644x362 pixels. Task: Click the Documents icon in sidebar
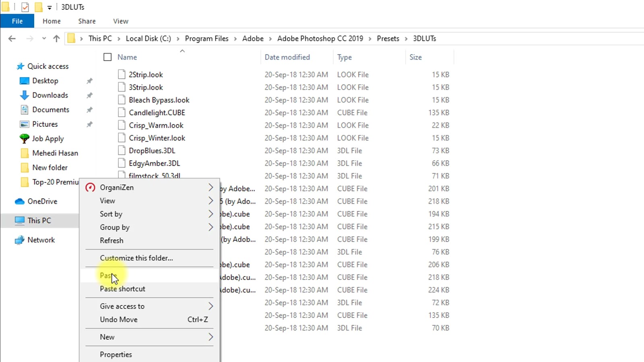tap(25, 110)
